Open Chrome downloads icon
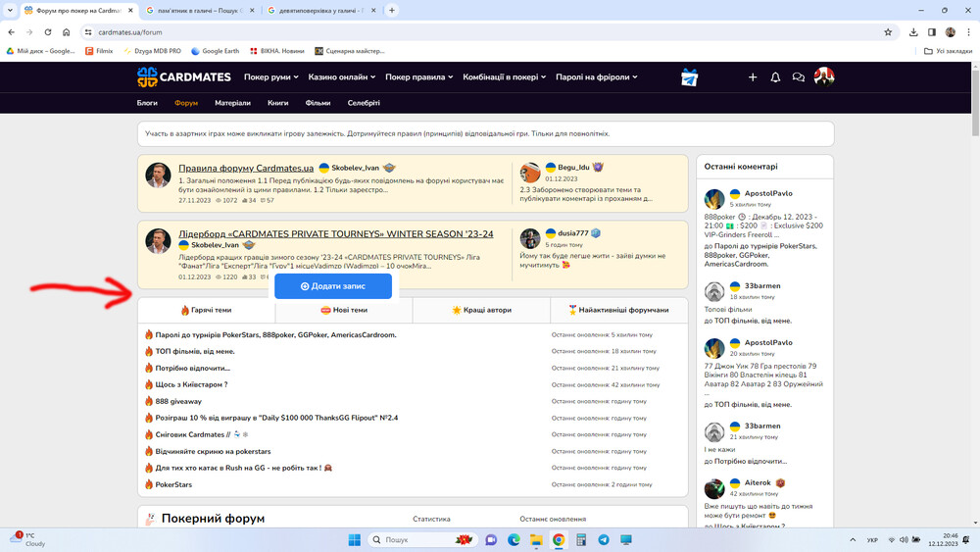The height and width of the screenshot is (552, 980). point(913,32)
